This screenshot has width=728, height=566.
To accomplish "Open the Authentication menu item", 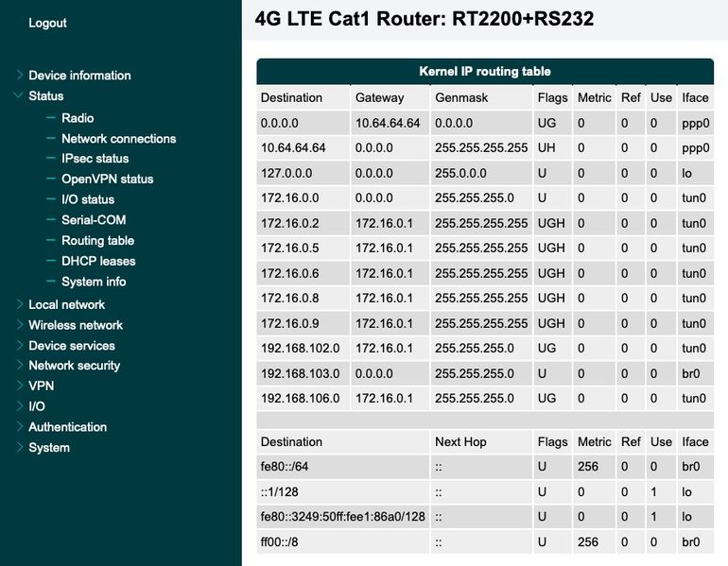I will coord(68,427).
